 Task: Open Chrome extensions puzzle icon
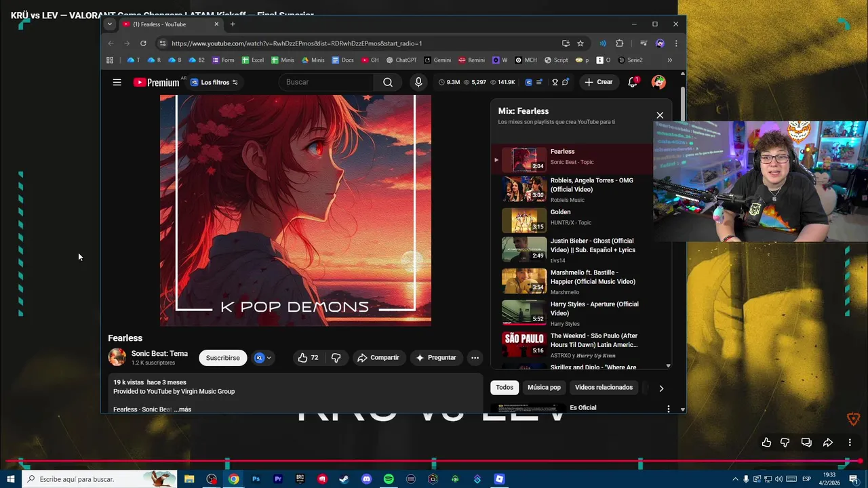pos(619,43)
